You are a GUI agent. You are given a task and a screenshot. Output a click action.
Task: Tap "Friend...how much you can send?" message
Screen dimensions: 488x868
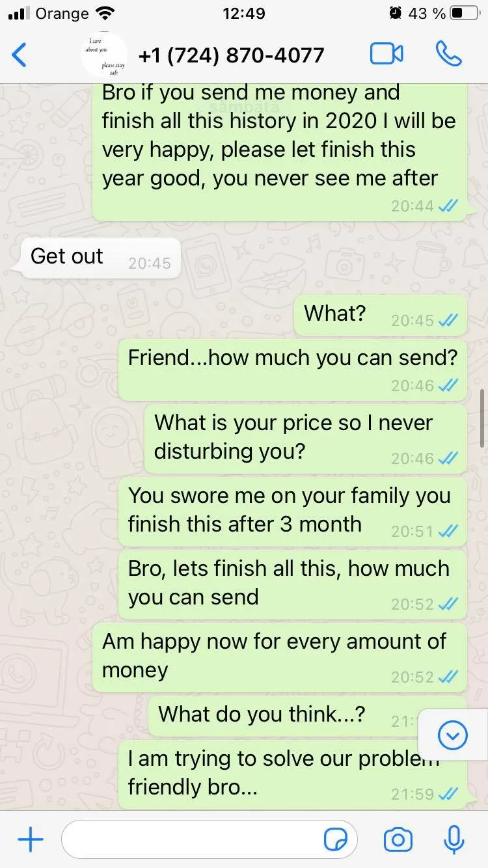tap(293, 370)
